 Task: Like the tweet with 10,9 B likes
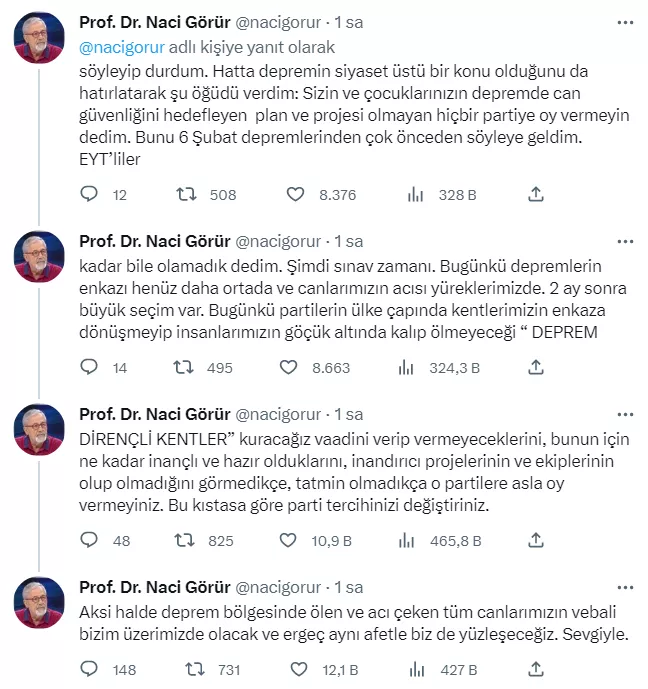(x=289, y=541)
